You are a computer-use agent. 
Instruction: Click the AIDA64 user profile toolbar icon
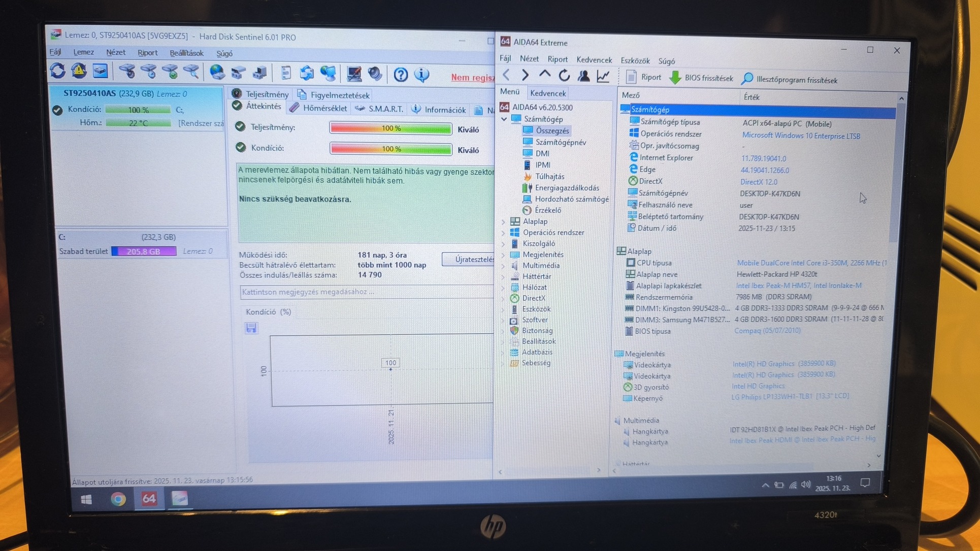583,76
